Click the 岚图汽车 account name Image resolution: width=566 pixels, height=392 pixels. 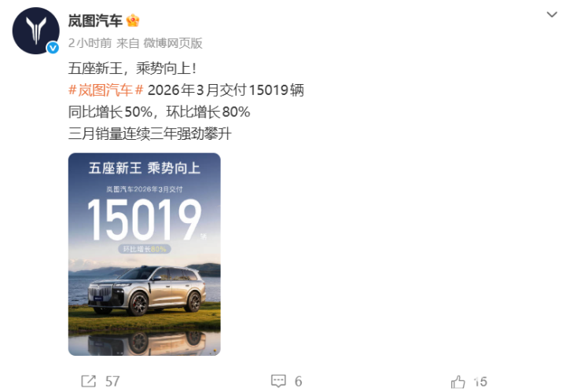point(95,20)
